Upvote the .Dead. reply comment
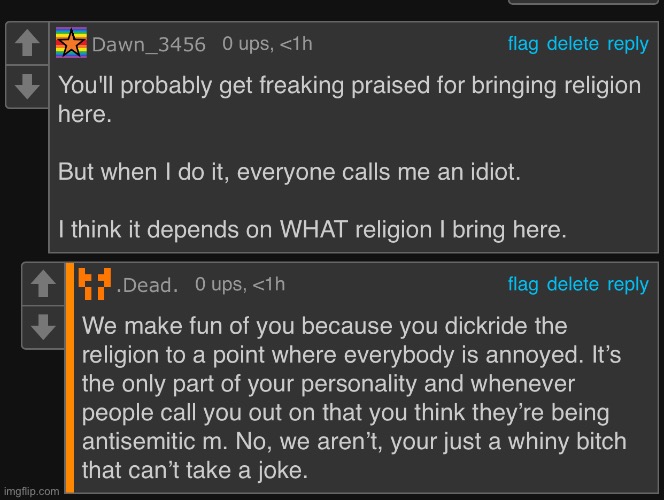This screenshot has height=500, width=664. 42,285
